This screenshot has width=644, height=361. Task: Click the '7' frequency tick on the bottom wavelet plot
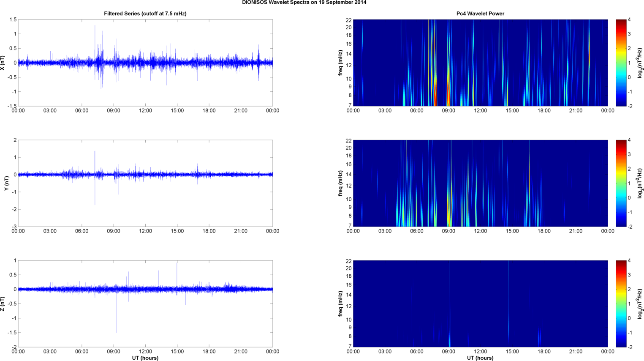click(350, 346)
